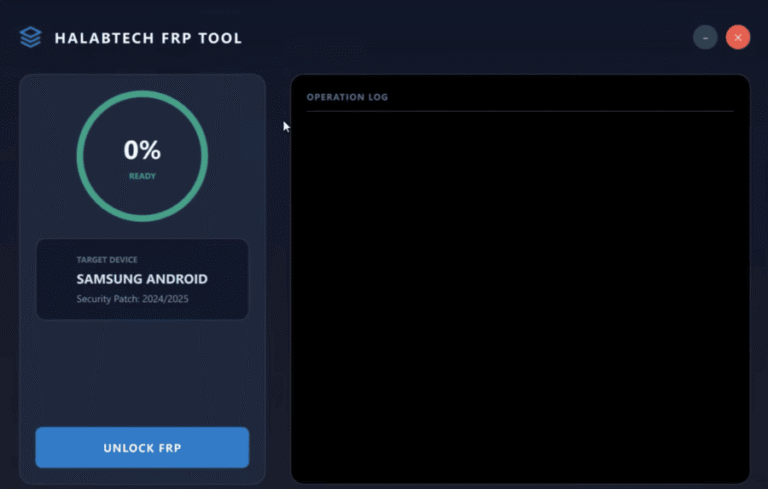The width and height of the screenshot is (768, 489).
Task: Click the HALABTECH FRP TOOL title
Action: [148, 38]
